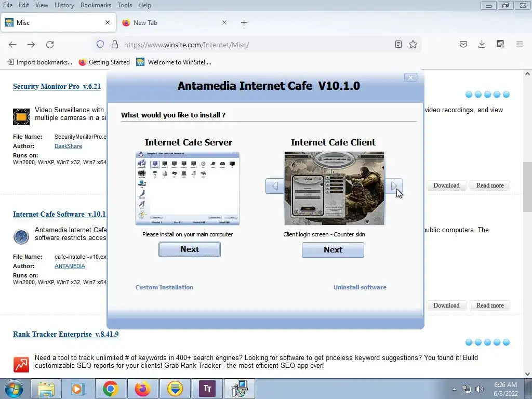Click the taskbar clock showing 6:26 AM

tap(506, 389)
